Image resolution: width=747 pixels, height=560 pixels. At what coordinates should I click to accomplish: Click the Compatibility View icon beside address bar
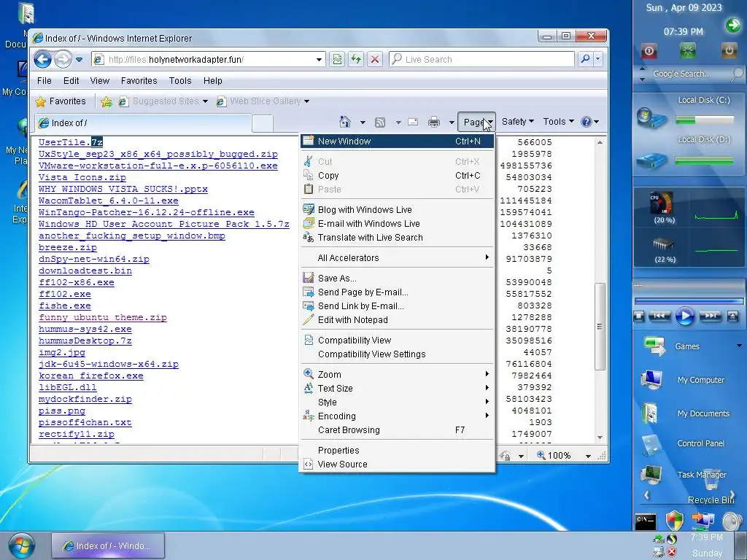tap(337, 60)
